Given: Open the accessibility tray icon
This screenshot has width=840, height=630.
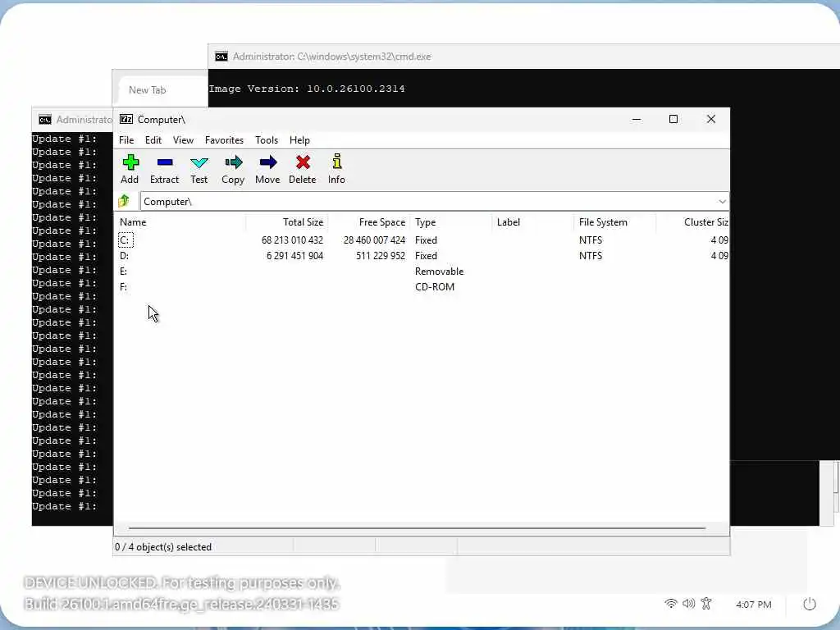Looking at the screenshot, I should click(x=706, y=604).
